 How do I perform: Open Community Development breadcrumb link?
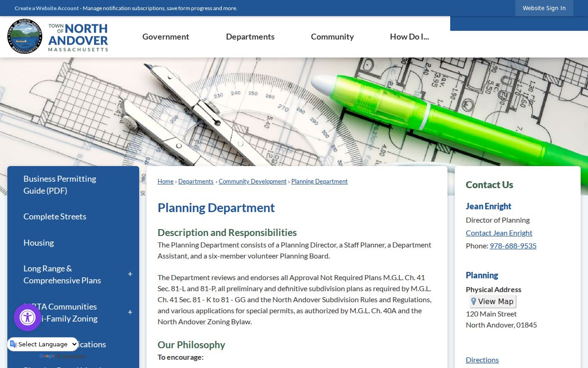(x=253, y=181)
